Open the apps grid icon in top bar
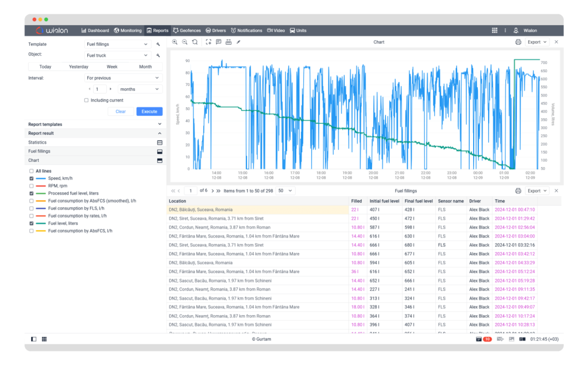The height and width of the screenshot is (369, 588). click(494, 30)
